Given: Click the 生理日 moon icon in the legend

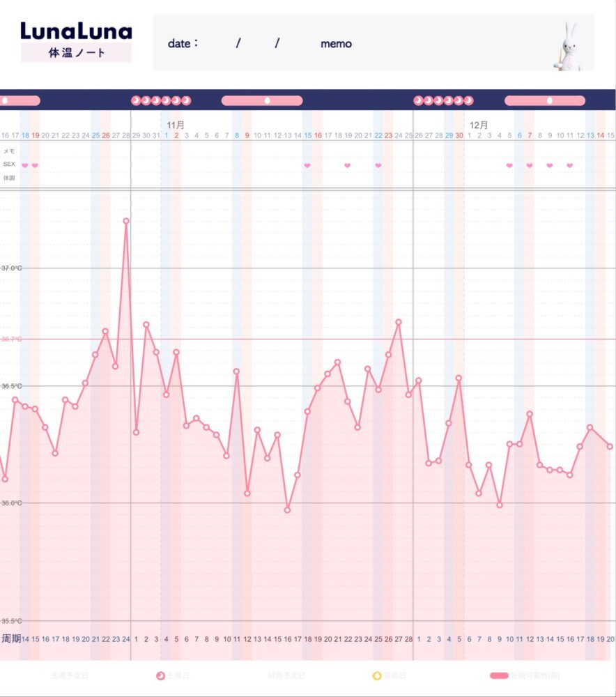Looking at the screenshot, I should point(160,675).
